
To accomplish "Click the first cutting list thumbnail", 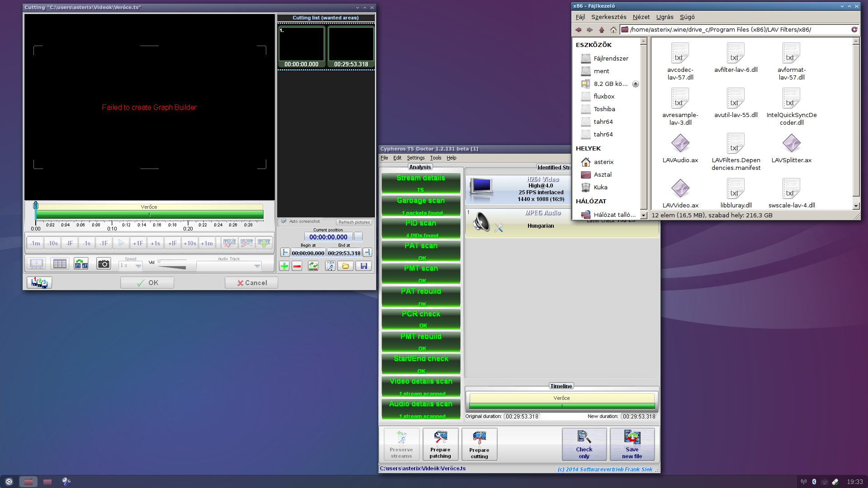I will [302, 47].
